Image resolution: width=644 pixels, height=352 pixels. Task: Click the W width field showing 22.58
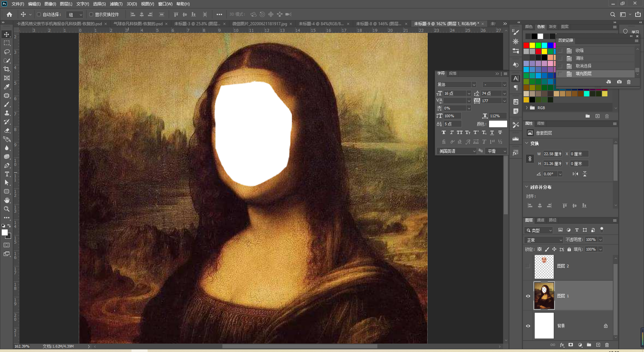click(552, 154)
